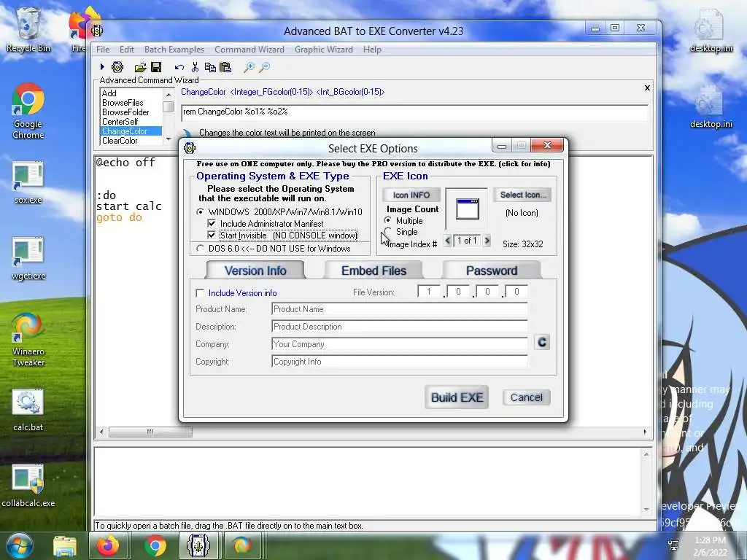
Task: Select the wget.exe desktop icon
Action: (x=28, y=259)
